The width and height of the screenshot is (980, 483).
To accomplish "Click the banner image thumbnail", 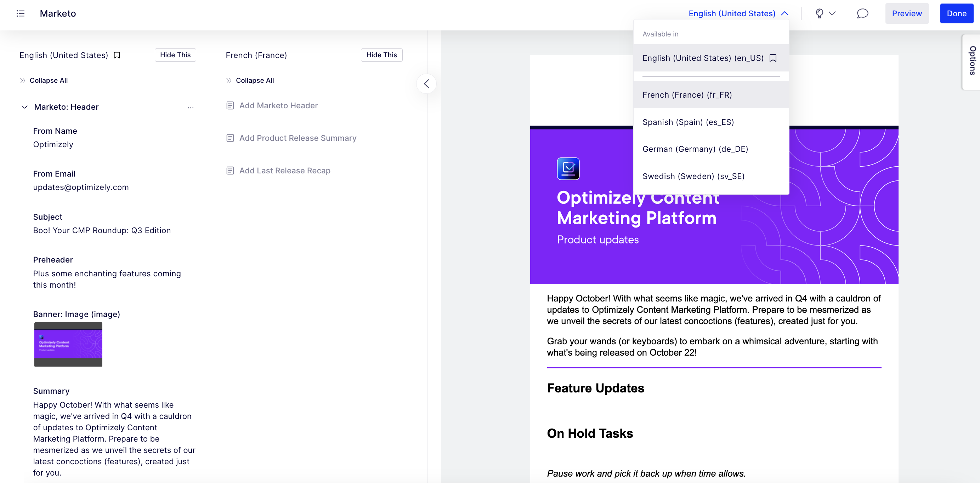I will (x=68, y=344).
